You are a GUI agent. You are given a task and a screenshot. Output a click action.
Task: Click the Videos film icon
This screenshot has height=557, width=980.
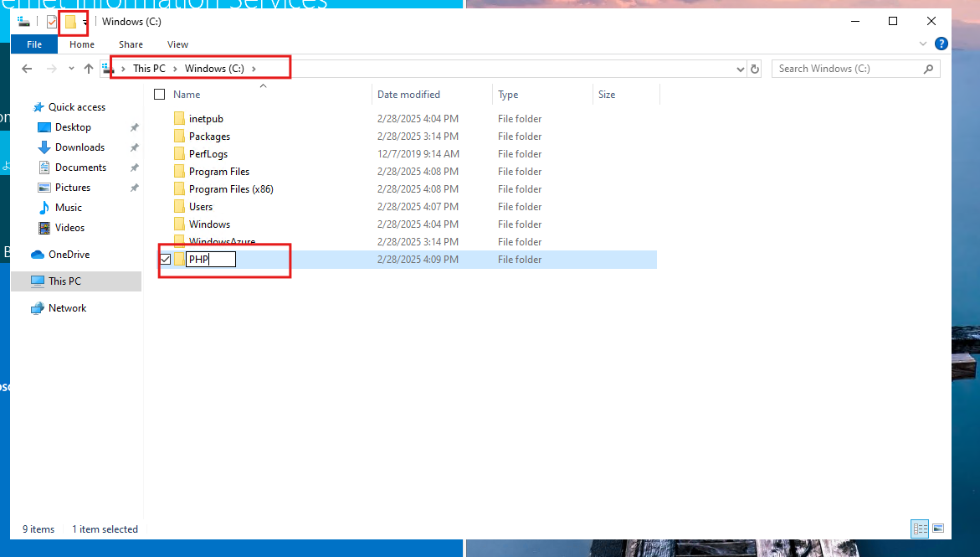(x=44, y=228)
